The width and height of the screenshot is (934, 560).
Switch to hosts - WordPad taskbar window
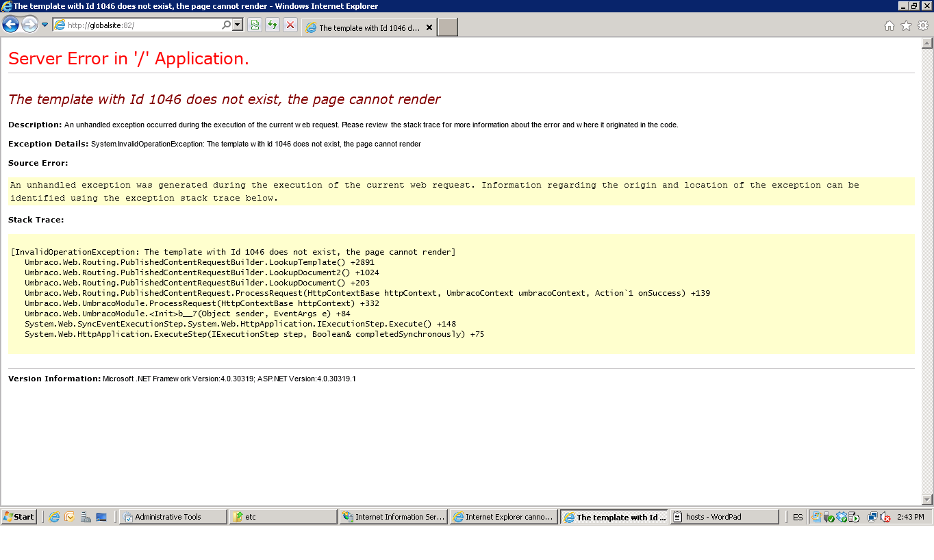724,517
